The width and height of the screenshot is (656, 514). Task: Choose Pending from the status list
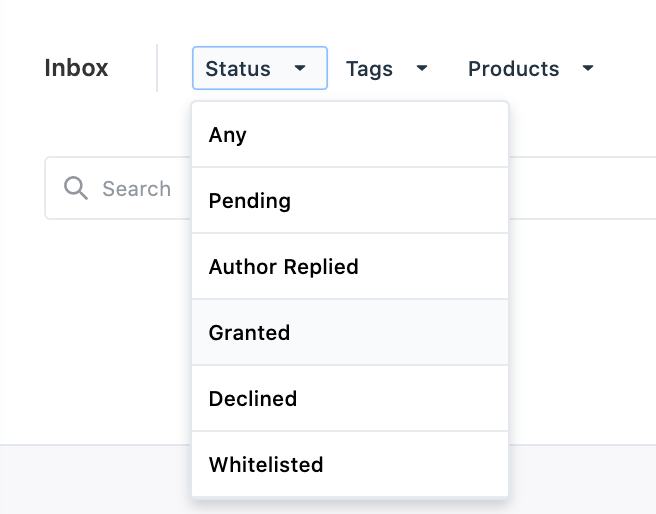tap(350, 201)
